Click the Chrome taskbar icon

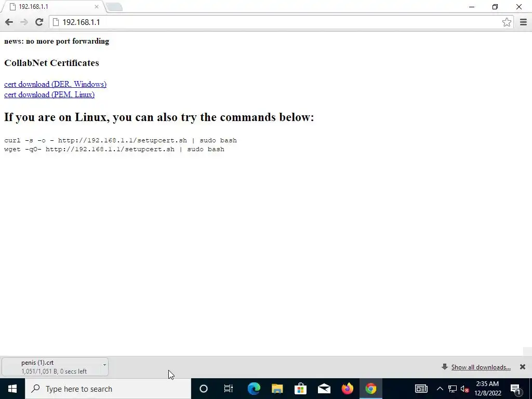tap(371, 389)
